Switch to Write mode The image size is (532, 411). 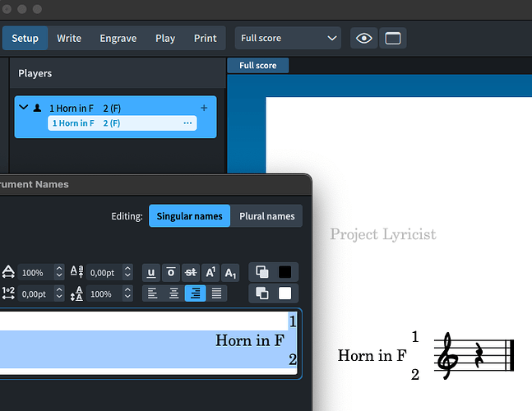pyautogui.click(x=69, y=39)
